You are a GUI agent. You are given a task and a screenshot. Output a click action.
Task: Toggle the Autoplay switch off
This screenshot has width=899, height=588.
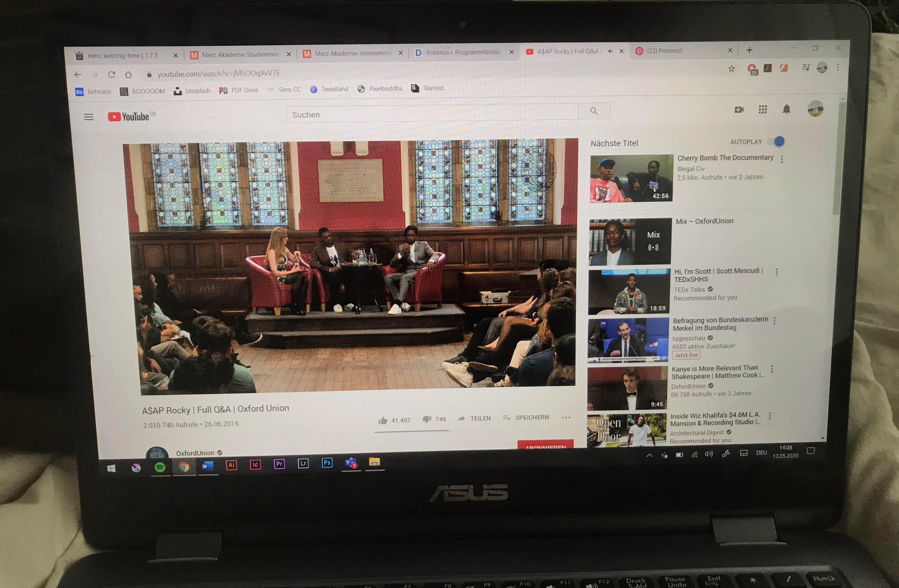point(776,141)
